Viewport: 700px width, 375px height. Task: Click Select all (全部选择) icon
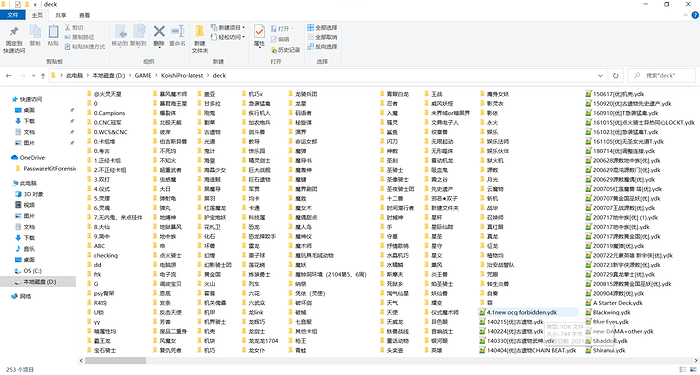310,28
